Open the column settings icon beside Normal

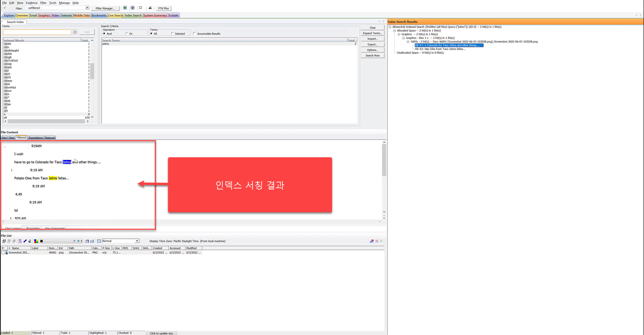pos(99,241)
